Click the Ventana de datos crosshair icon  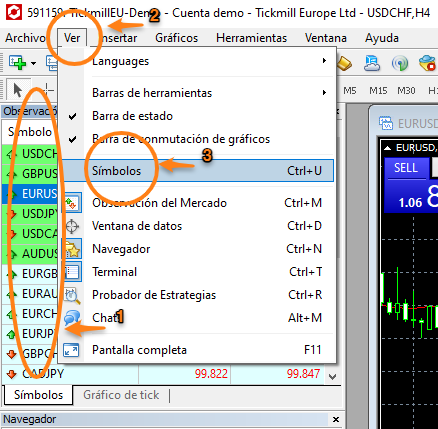[72, 226]
